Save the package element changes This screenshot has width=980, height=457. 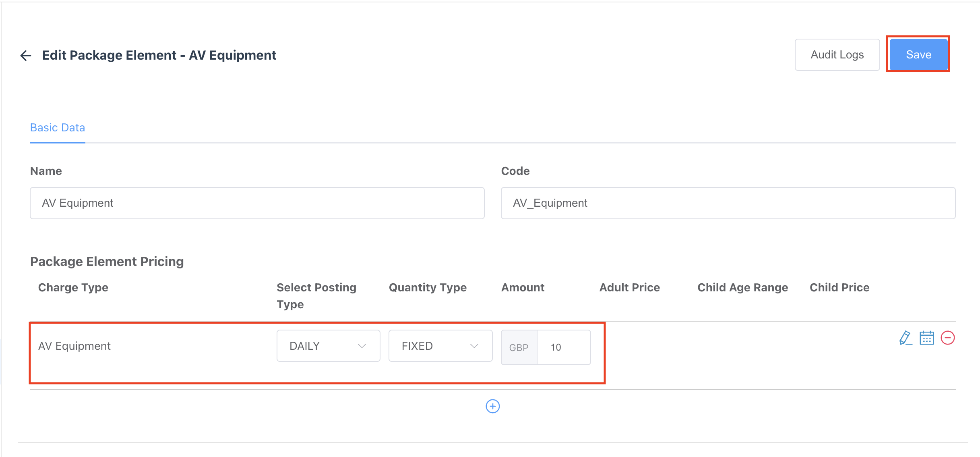tap(918, 54)
